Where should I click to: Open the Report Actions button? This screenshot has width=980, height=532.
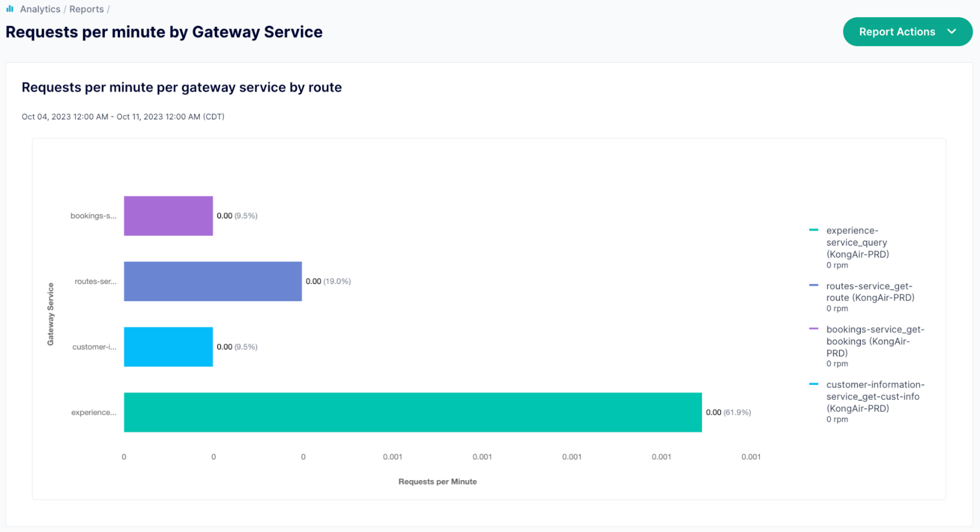click(x=896, y=32)
